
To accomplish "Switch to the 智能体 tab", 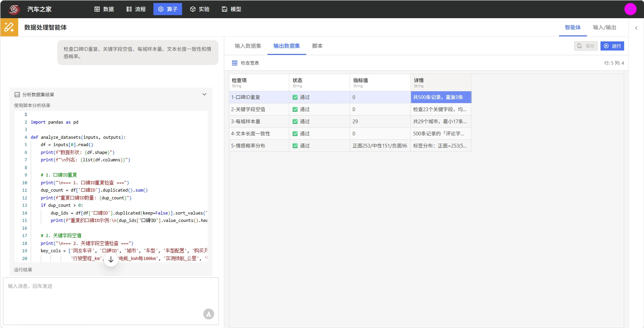I will 573,28.
